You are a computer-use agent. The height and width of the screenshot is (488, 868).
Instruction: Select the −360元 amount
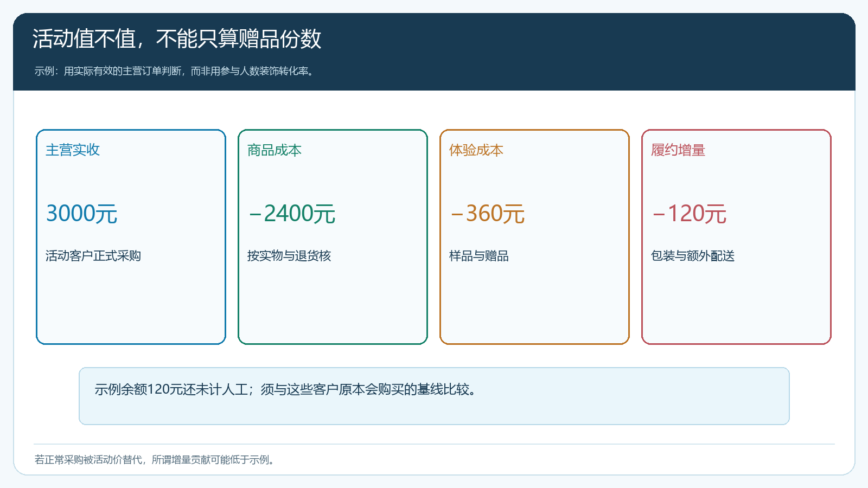pos(487,214)
